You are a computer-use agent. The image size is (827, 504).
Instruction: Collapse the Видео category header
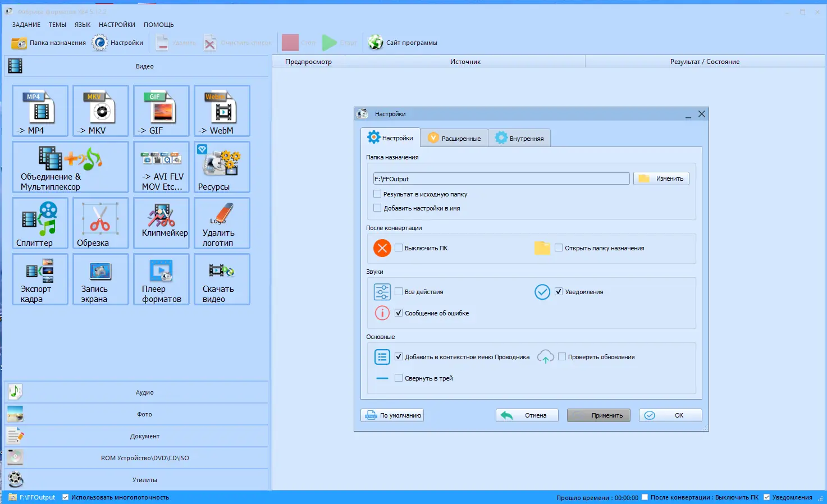[x=136, y=66]
